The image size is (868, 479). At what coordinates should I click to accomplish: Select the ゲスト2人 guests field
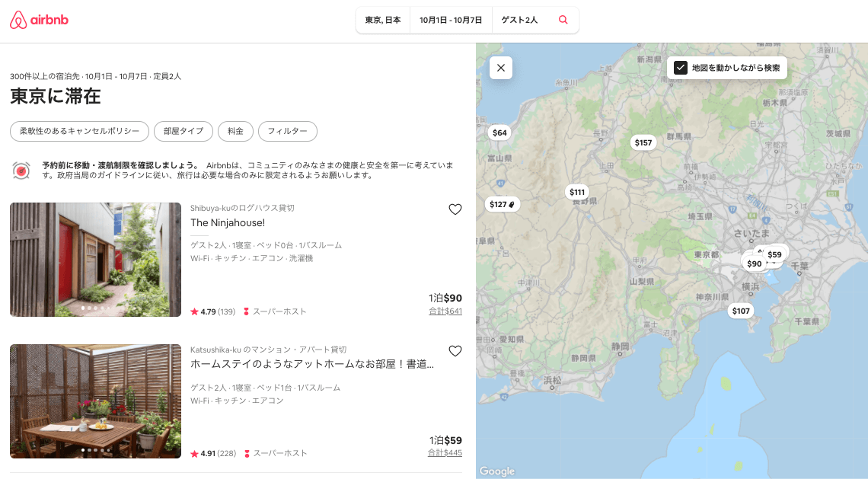pos(519,21)
